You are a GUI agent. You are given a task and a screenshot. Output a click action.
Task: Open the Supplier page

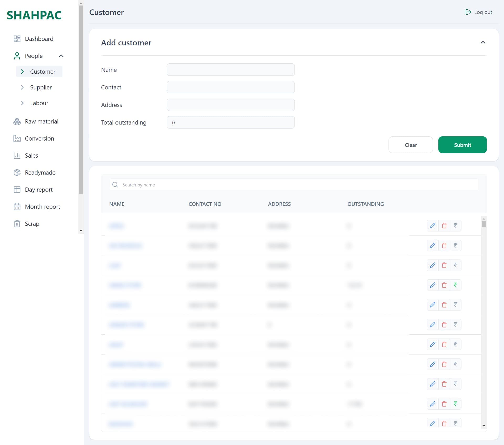(41, 87)
